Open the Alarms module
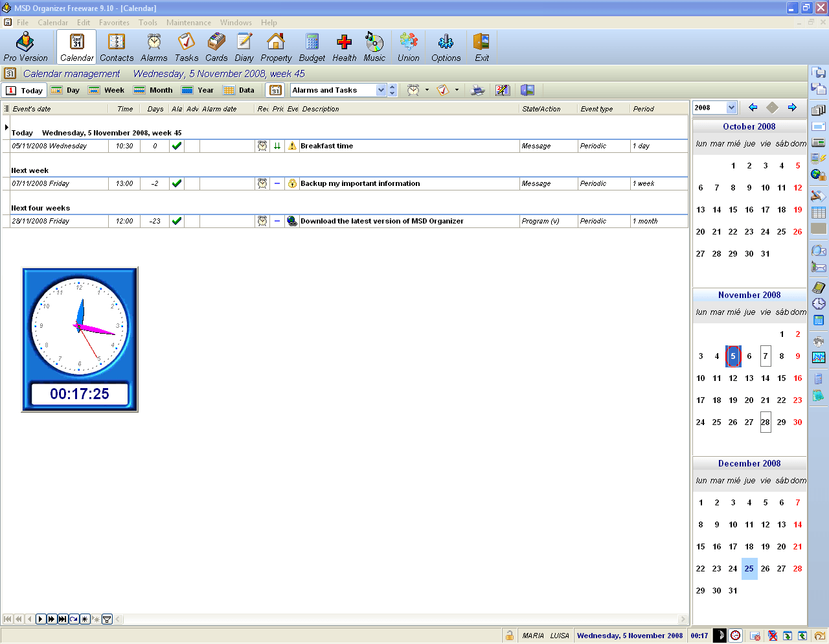The image size is (829, 644). [154, 47]
